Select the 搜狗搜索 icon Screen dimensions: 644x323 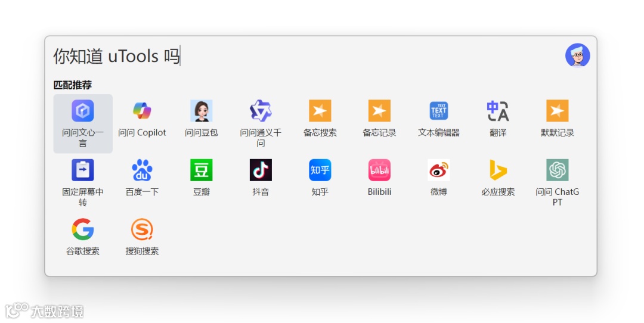click(142, 229)
